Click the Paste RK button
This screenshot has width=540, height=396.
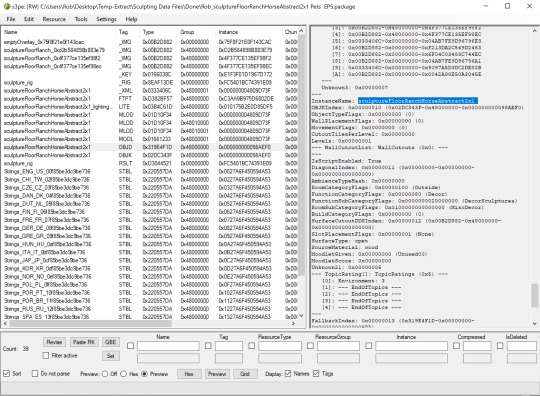(x=84, y=342)
